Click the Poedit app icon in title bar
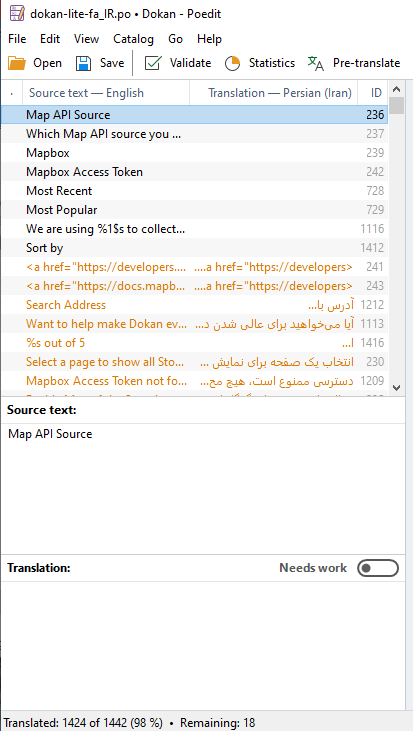Image resolution: width=413 pixels, height=731 pixels. 17,14
